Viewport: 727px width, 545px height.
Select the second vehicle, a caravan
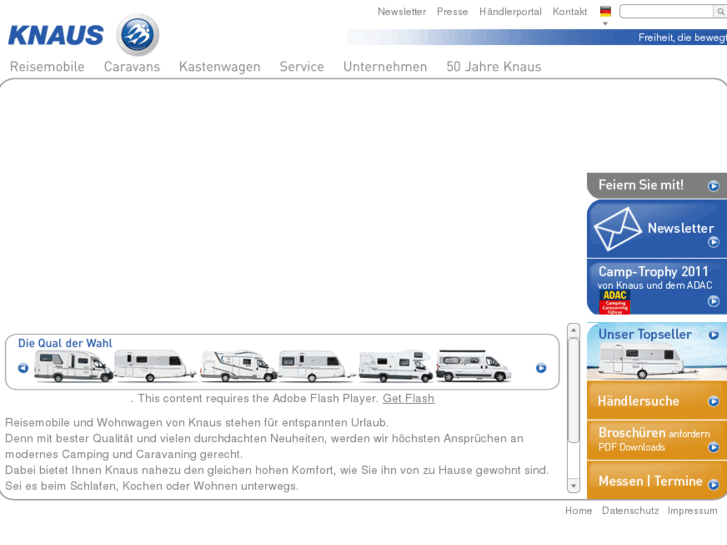point(155,366)
